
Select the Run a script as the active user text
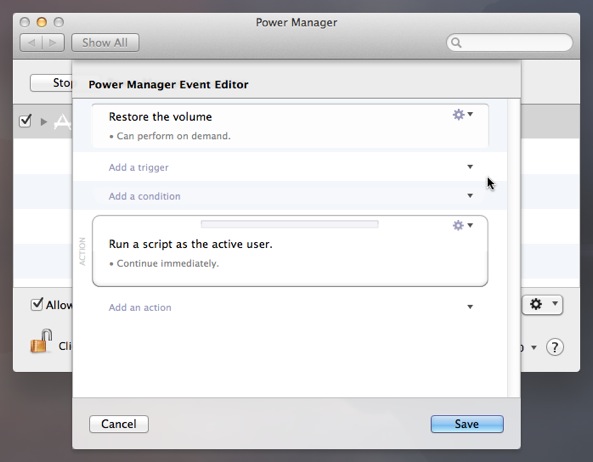191,244
